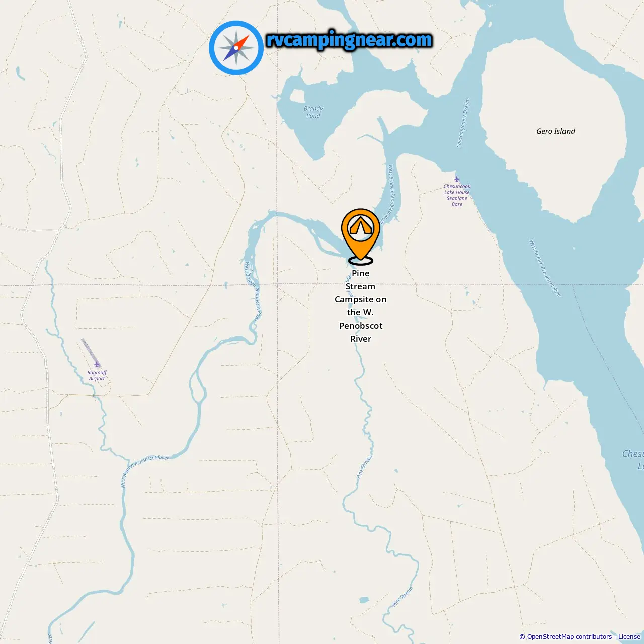Click the Ragmuff Airport runway strip

pos(90,351)
